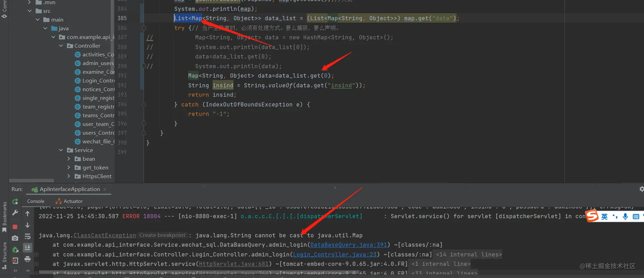The height and width of the screenshot is (278, 644).
Task: Open DataBaseQuery.java:391 link
Action: pos(348,245)
